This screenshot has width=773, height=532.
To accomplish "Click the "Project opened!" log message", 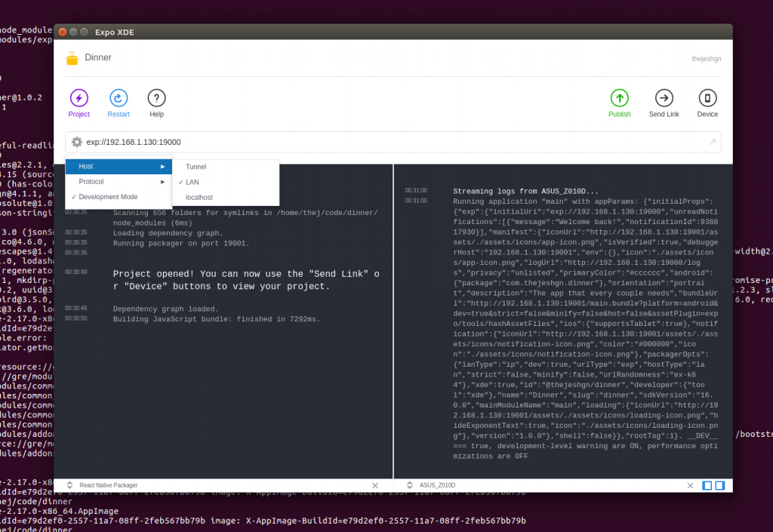I will (x=245, y=280).
